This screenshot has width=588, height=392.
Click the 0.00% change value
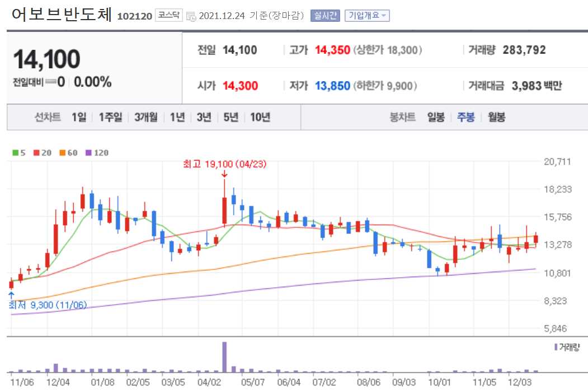coord(93,82)
